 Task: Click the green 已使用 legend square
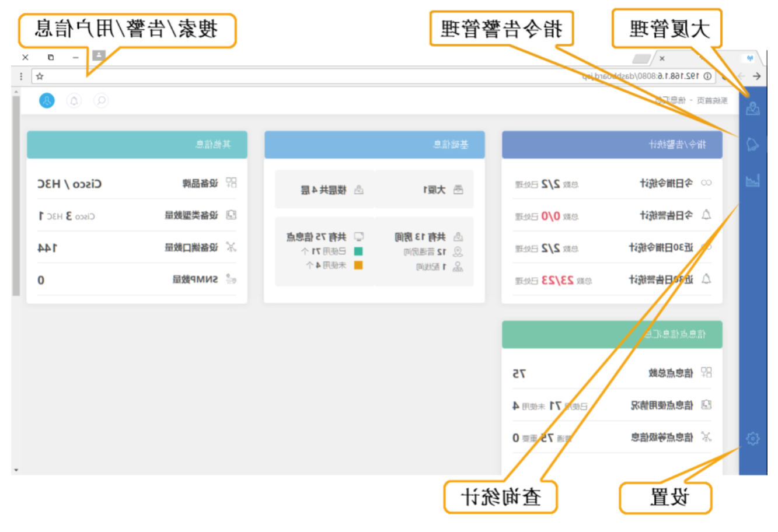358,251
